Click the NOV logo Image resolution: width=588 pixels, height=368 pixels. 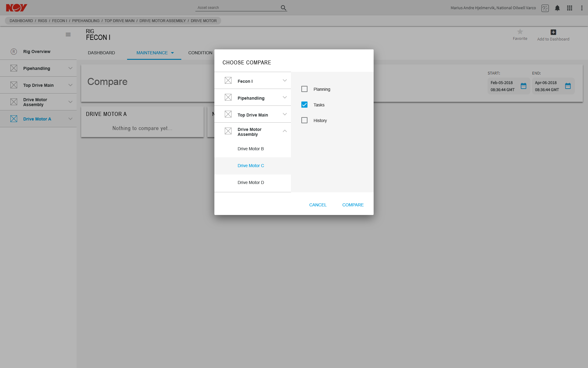pos(17,8)
